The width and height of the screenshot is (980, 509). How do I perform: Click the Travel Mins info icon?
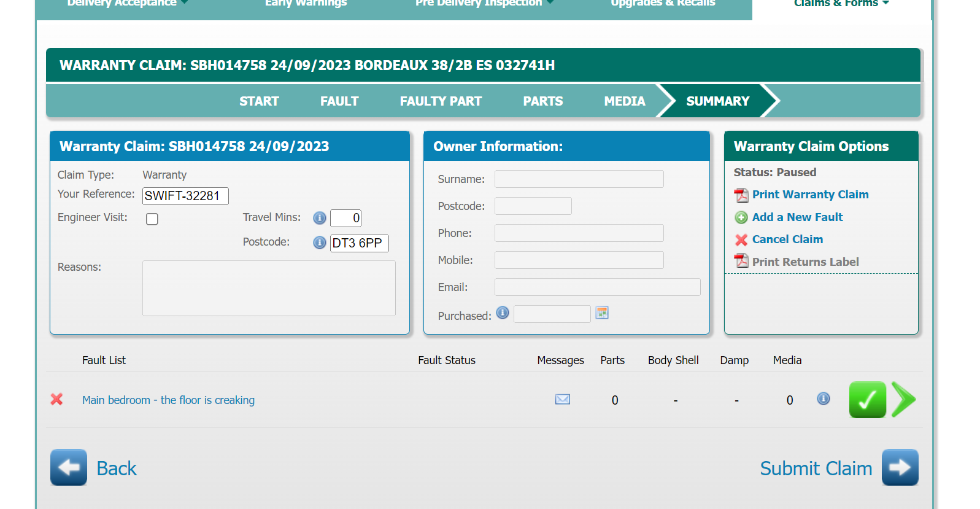click(x=319, y=218)
